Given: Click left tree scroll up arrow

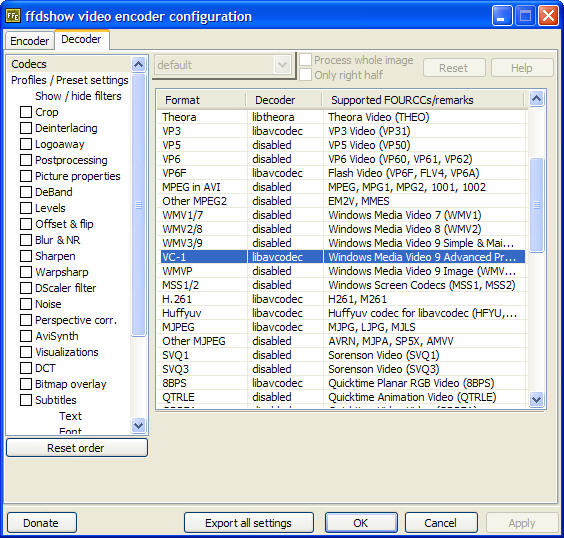Looking at the screenshot, I should (138, 64).
